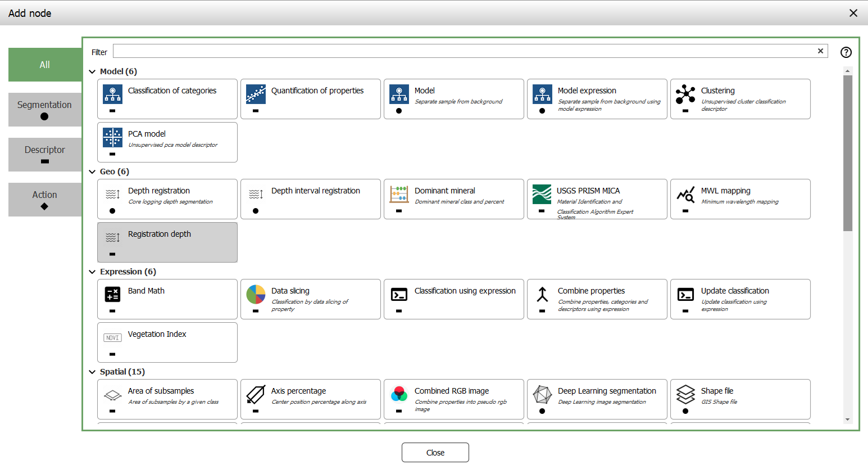Click the Clustering node icon

click(685, 94)
